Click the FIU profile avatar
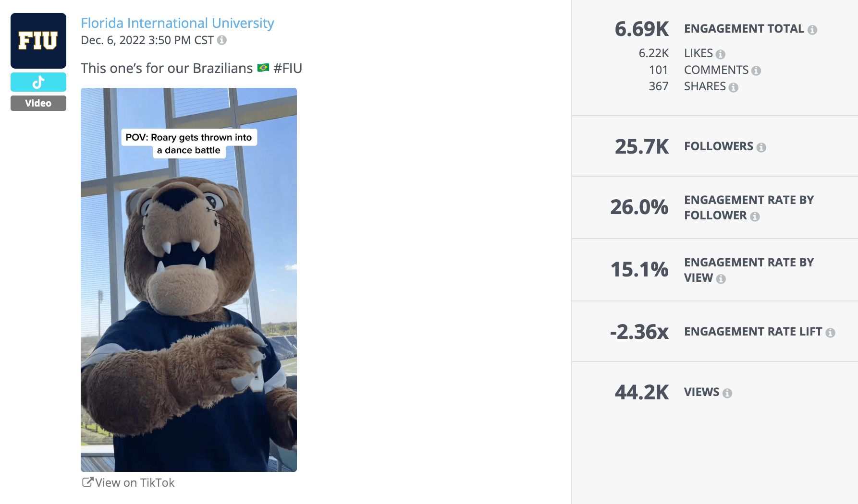858x504 pixels. 38,41
